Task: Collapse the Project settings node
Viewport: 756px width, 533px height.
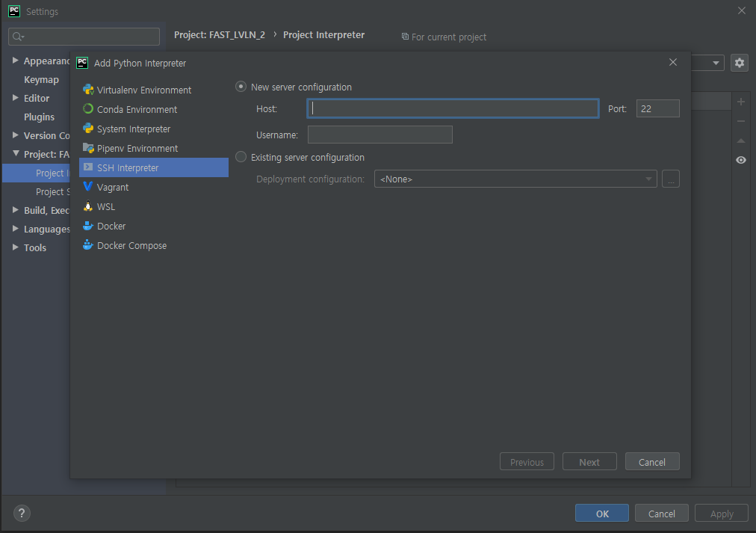Action: (x=16, y=153)
